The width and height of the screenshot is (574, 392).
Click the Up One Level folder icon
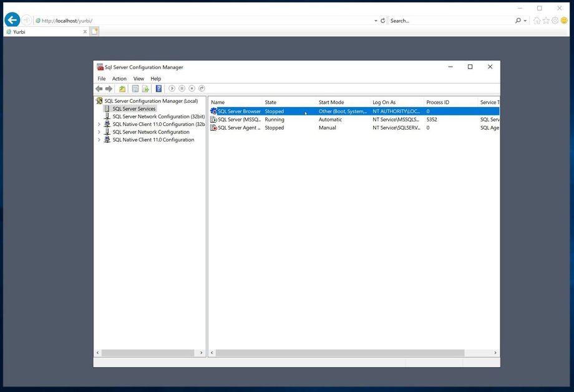point(122,88)
